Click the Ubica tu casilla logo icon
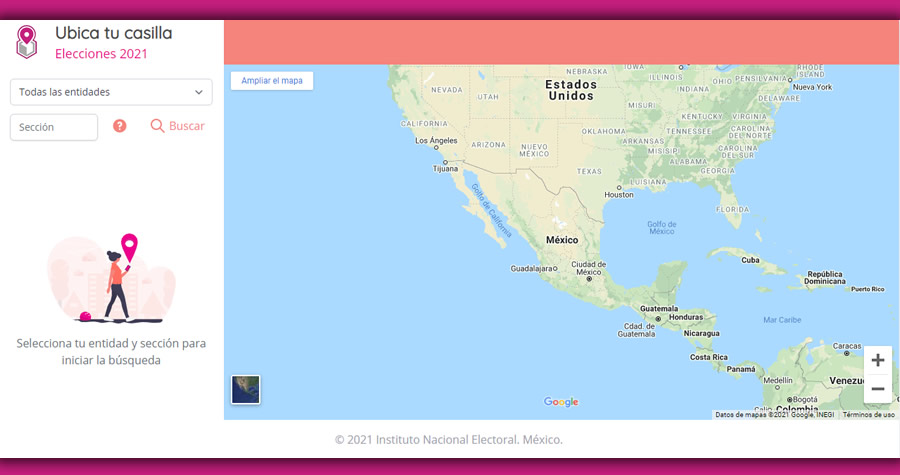 (x=27, y=42)
